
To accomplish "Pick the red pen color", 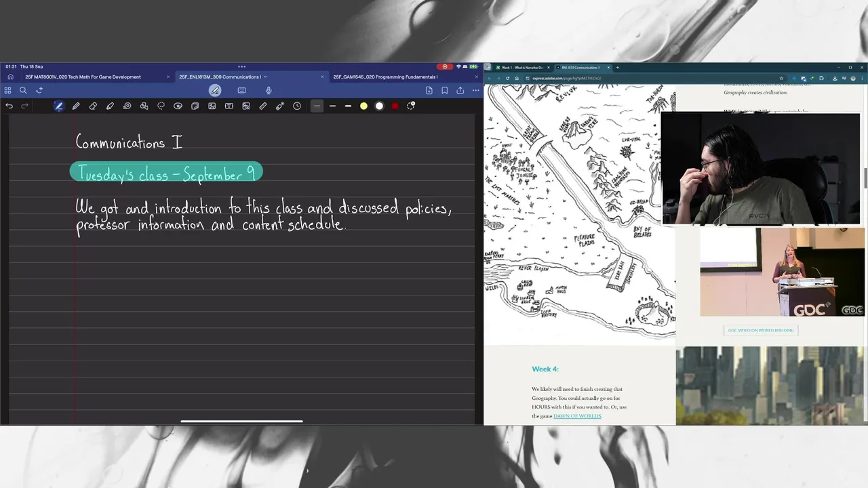I will pyautogui.click(x=395, y=106).
